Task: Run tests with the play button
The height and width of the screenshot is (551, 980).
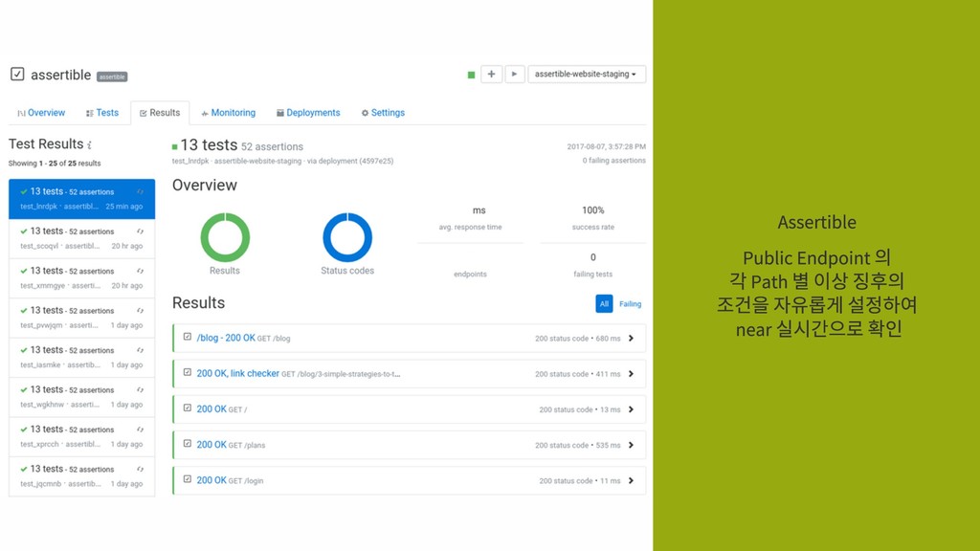Action: pyautogui.click(x=514, y=75)
